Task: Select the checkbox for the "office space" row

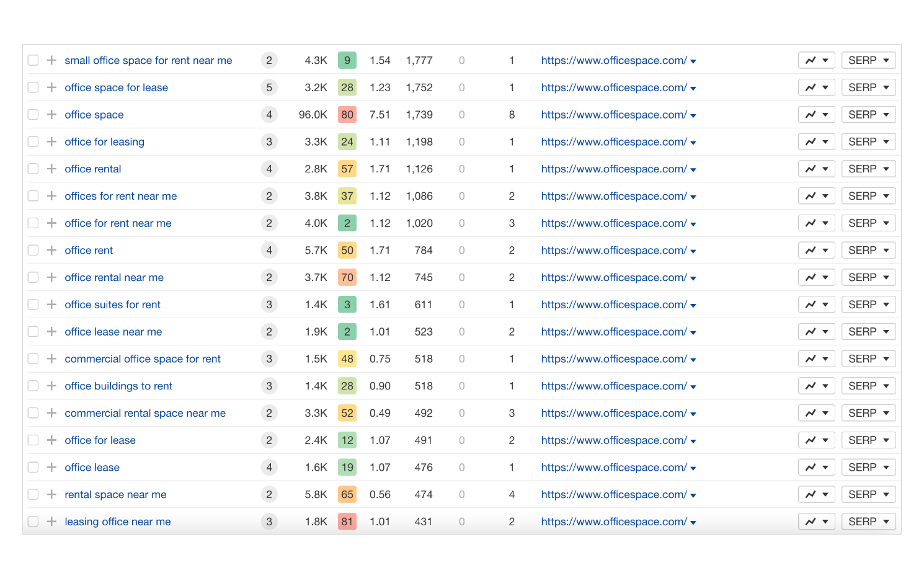Action: coord(33,114)
